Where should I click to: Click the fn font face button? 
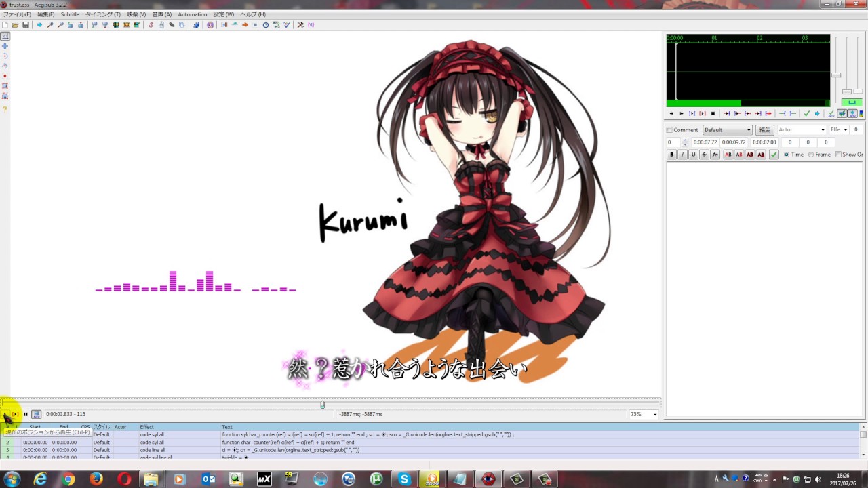coord(715,155)
